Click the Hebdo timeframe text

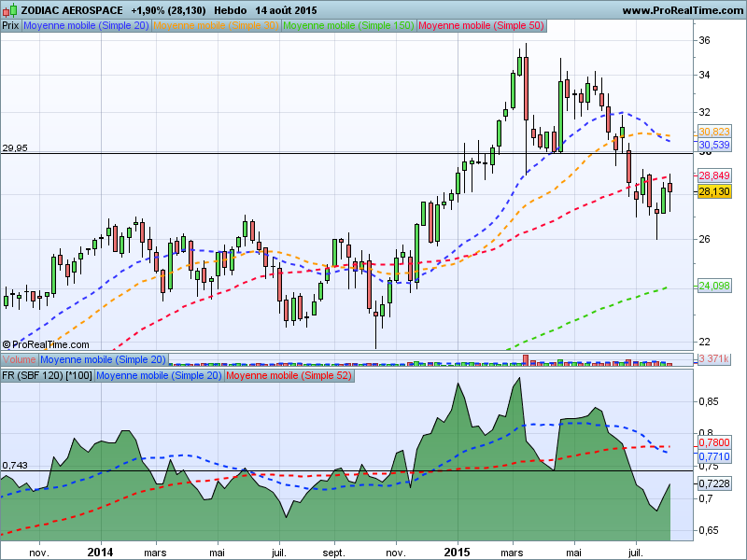pos(230,10)
